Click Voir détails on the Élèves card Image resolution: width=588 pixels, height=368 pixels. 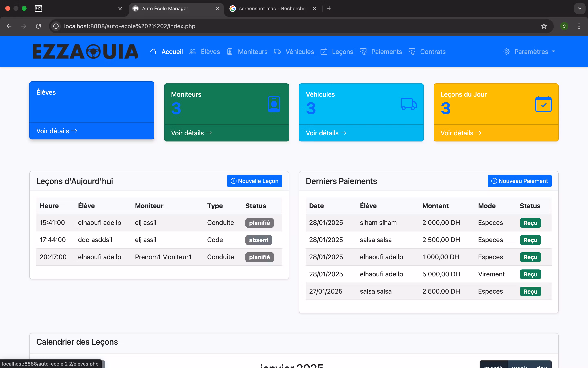pos(57,131)
